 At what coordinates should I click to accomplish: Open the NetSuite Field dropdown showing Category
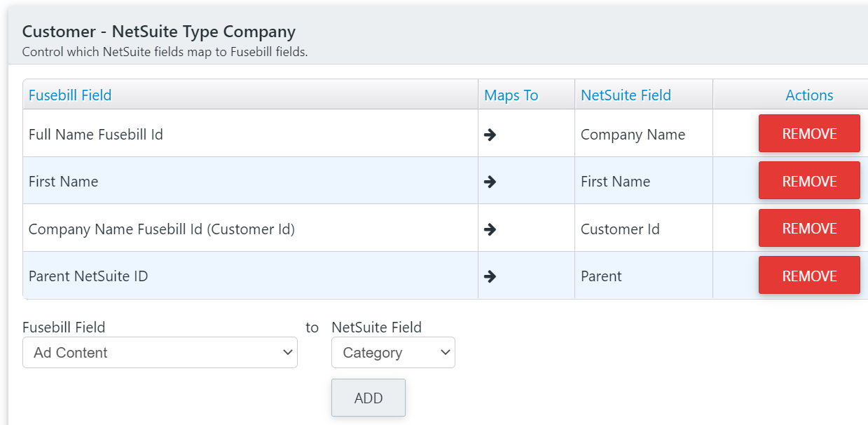393,352
